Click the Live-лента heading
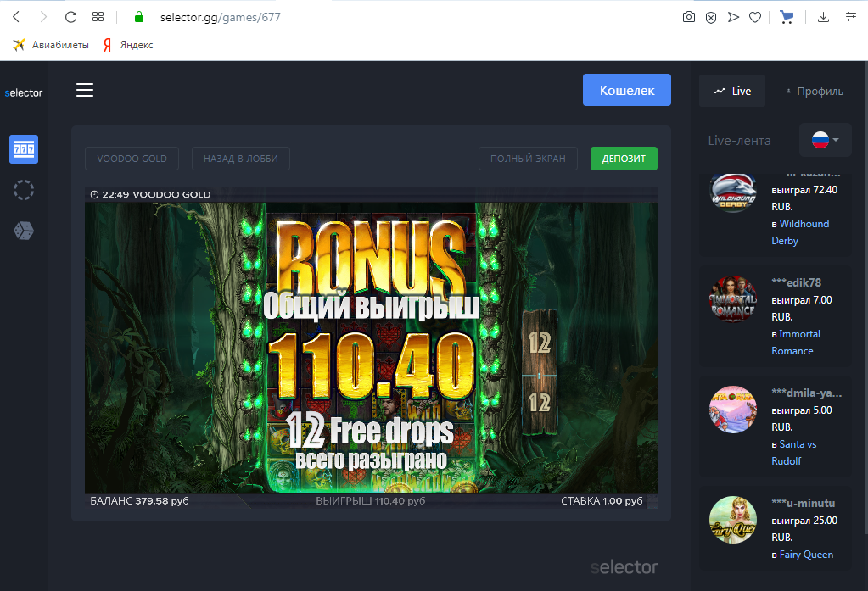Viewport: 868px width, 591px height. 739,141
